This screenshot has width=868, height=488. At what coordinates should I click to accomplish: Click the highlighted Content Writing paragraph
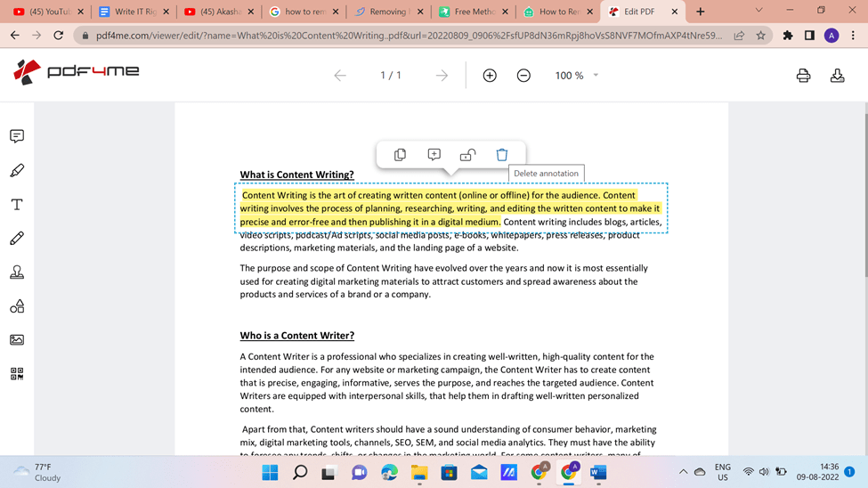[450, 208]
